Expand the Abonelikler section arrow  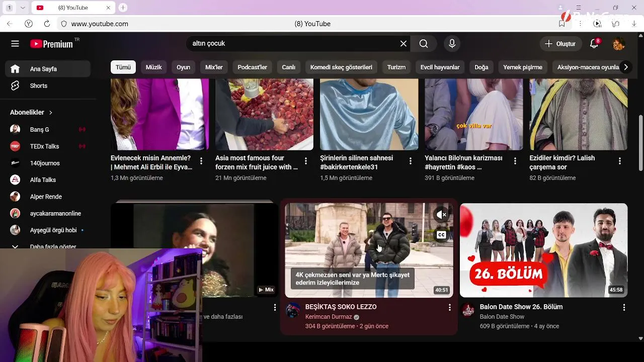point(50,113)
